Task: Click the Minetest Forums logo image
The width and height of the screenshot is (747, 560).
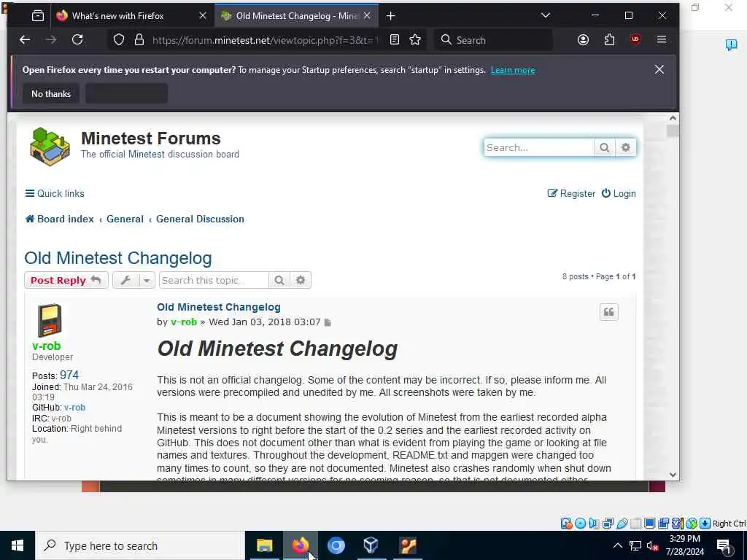Action: 50,147
